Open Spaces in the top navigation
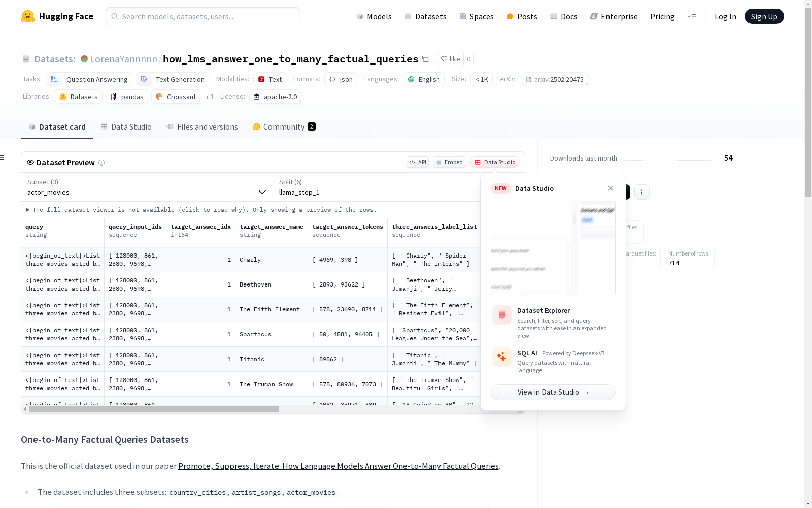Viewport: 812px width, 508px height. pos(477,16)
